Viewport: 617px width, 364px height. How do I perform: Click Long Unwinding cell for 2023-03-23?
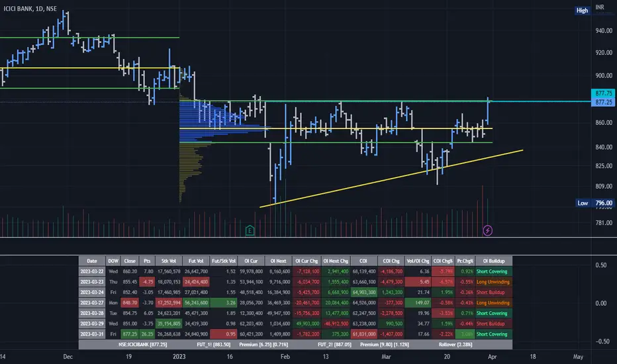[493, 282]
